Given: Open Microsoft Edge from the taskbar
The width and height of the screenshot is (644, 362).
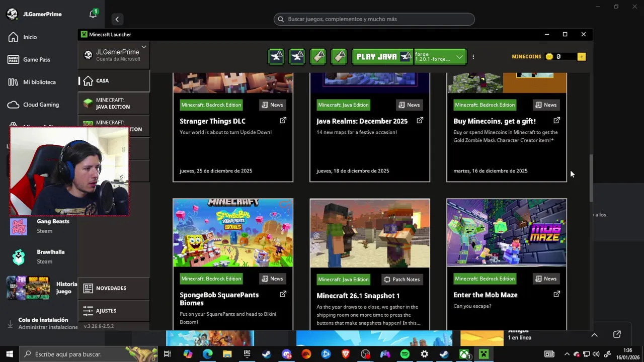Looking at the screenshot, I should pos(207,354).
